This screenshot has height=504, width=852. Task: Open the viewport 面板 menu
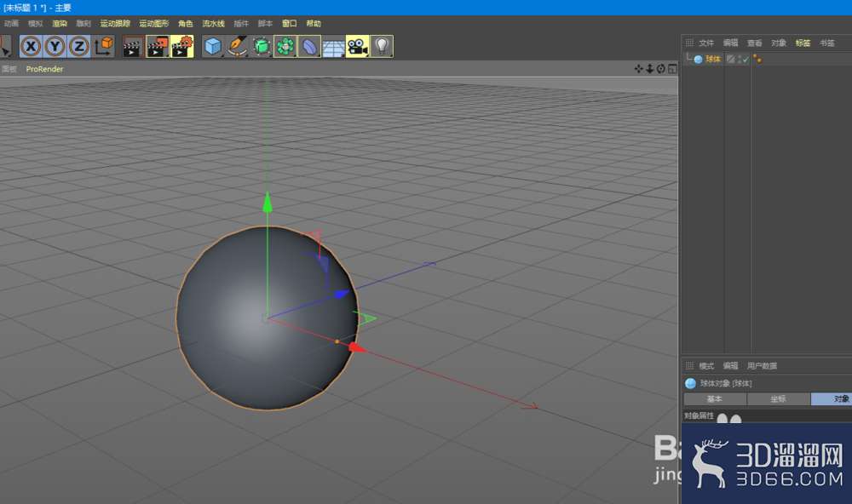click(x=9, y=69)
